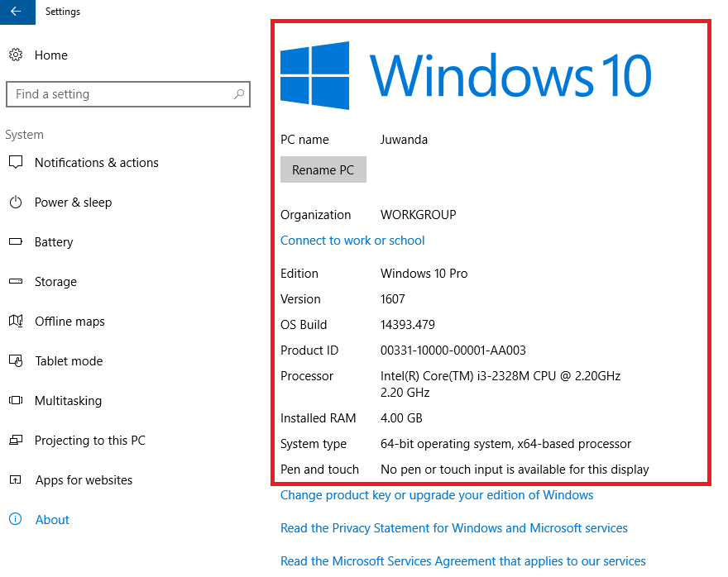The height and width of the screenshot is (577, 728).
Task: Click the Pen and touch label
Action: tap(319, 470)
